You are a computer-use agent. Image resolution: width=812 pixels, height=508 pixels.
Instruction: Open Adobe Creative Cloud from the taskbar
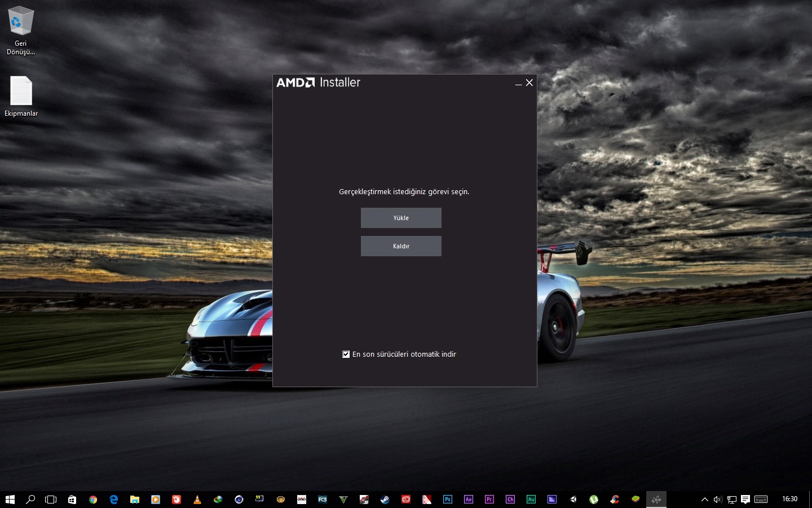click(406, 500)
